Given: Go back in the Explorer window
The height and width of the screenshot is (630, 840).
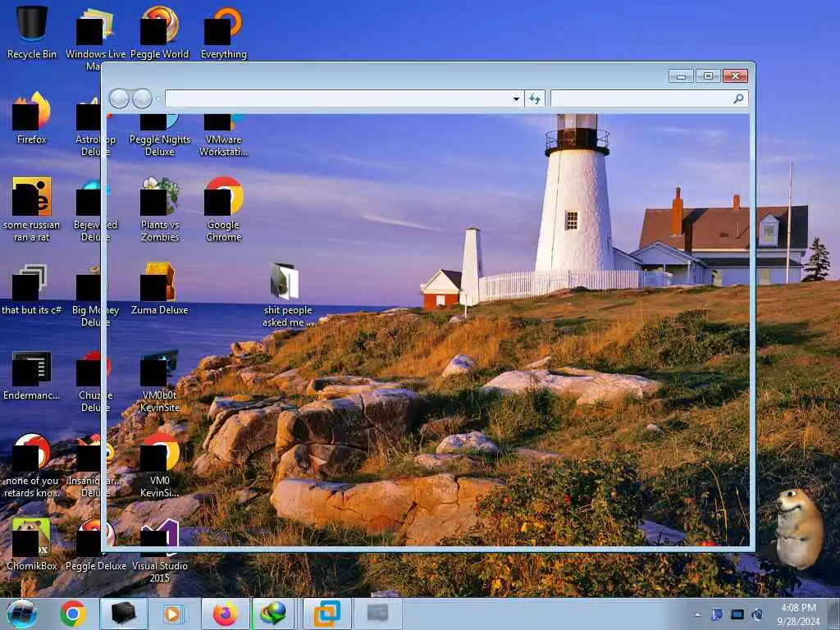Looking at the screenshot, I should coord(119,98).
